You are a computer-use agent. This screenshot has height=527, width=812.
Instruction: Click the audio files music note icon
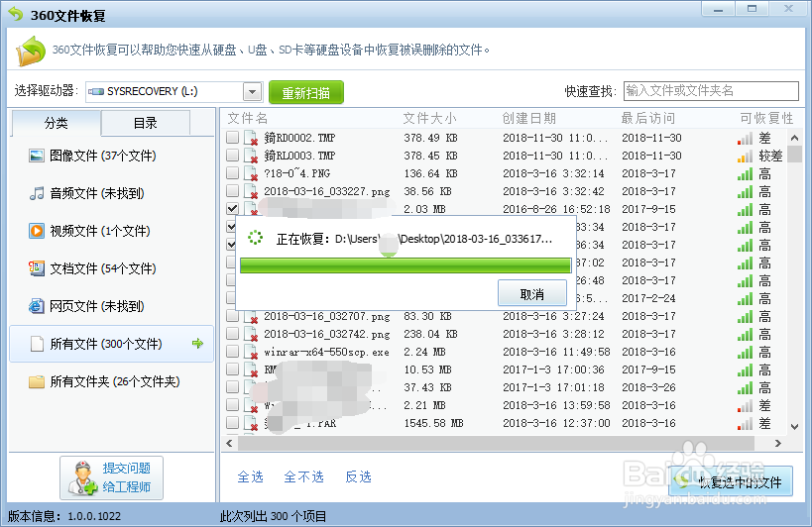click(37, 193)
